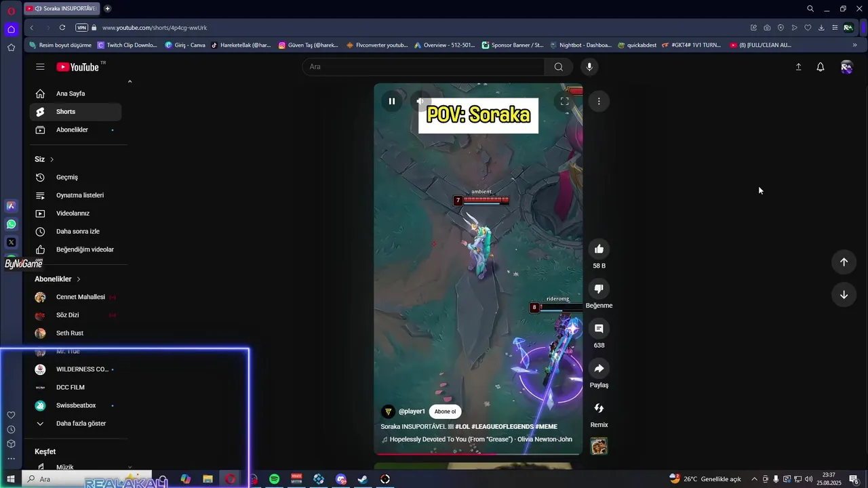Image resolution: width=868 pixels, height=488 pixels.
Task: Expand the Abonelikler section heading
Action: (58, 279)
